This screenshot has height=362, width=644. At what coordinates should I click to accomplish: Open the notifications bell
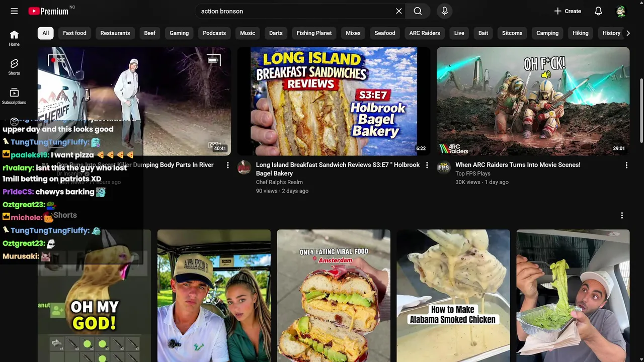(598, 11)
